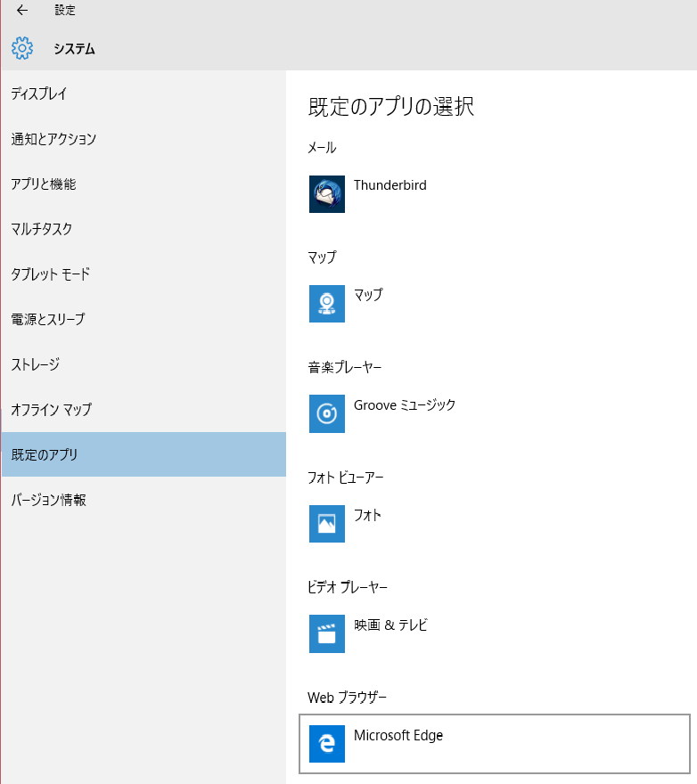This screenshot has height=784, width=697.
Task: Click the Microsoft Edge icon
Action: click(x=327, y=744)
